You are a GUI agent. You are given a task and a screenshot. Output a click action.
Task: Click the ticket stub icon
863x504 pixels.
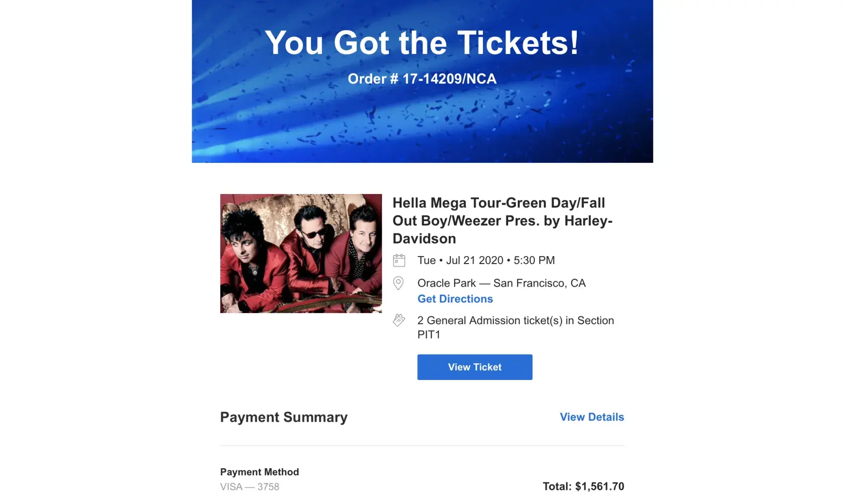click(399, 320)
